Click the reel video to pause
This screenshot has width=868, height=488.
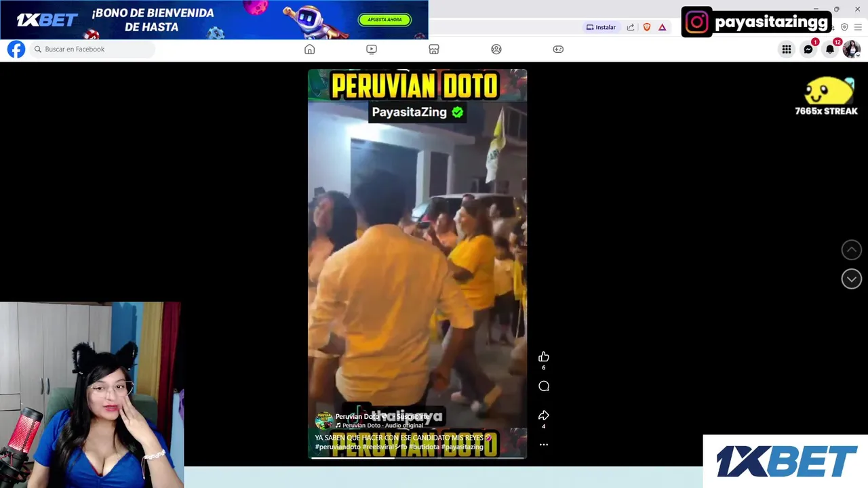tap(417, 264)
